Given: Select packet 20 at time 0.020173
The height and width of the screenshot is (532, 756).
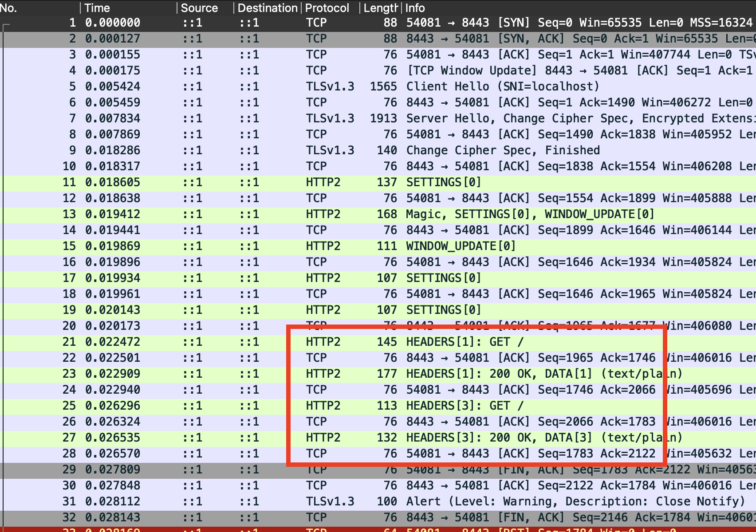Looking at the screenshot, I should 378,326.
